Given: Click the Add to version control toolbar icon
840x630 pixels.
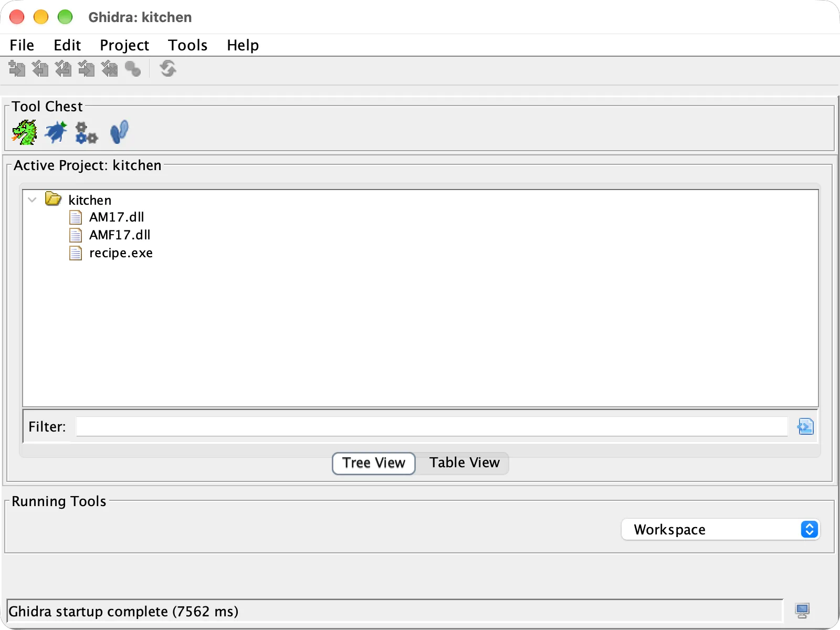Looking at the screenshot, I should pyautogui.click(x=17, y=69).
